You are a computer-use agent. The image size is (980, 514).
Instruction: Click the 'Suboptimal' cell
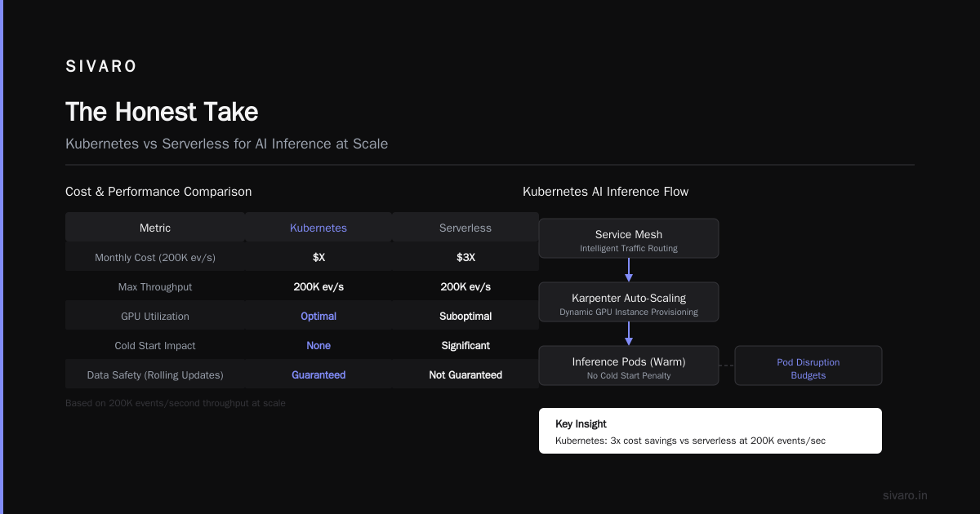tap(465, 317)
